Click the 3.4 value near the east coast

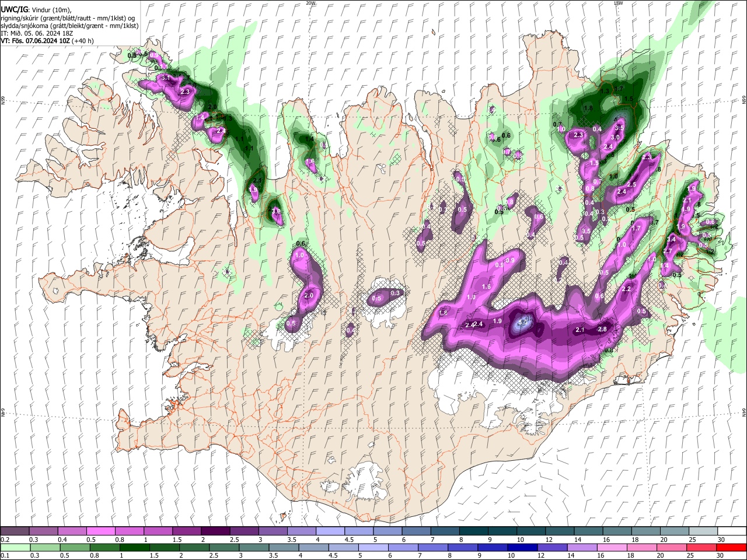[x=672, y=239]
